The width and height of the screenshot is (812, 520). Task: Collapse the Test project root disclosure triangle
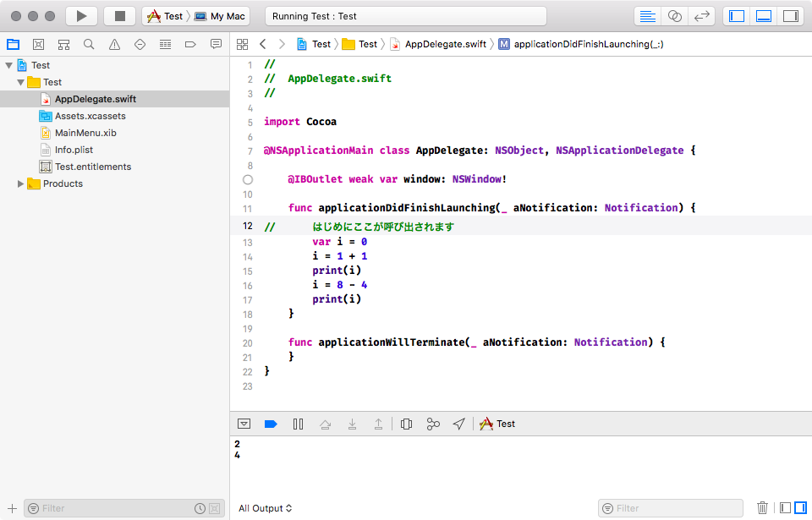click(x=8, y=65)
